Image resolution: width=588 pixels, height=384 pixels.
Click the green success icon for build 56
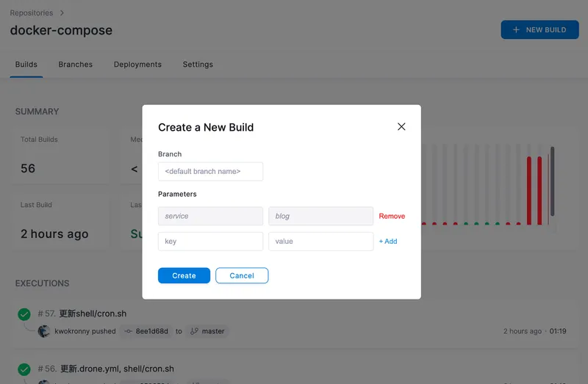24,369
